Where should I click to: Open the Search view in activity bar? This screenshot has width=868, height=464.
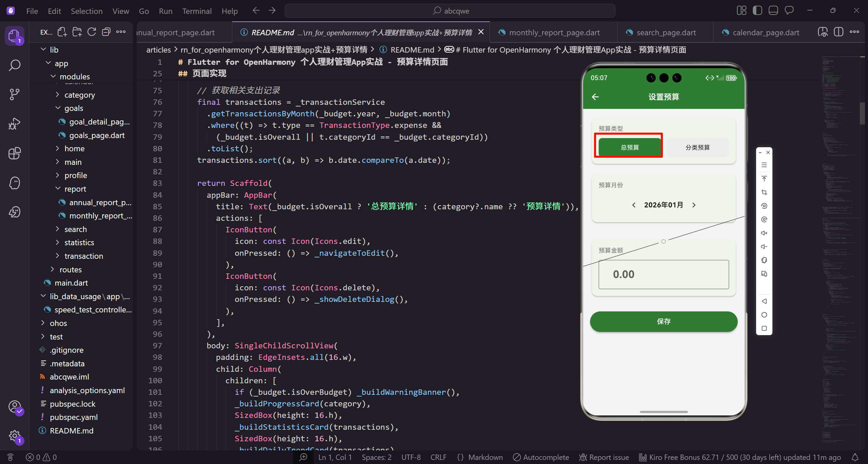pyautogui.click(x=14, y=65)
